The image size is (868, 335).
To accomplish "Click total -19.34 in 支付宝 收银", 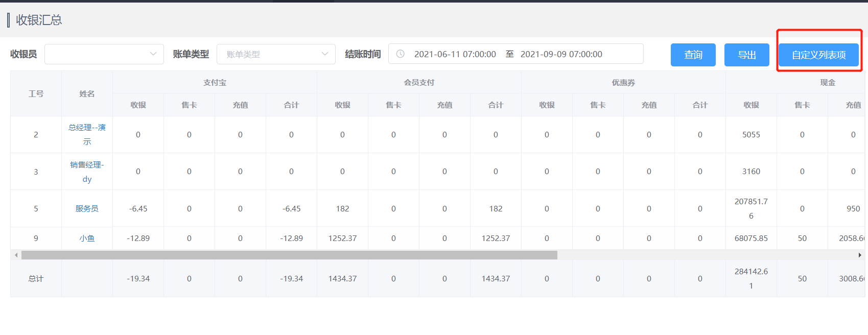I will point(138,278).
